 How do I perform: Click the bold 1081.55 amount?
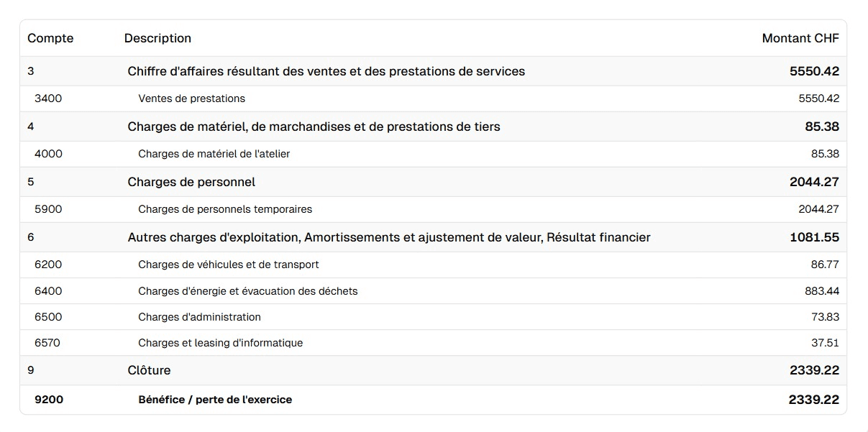click(813, 237)
